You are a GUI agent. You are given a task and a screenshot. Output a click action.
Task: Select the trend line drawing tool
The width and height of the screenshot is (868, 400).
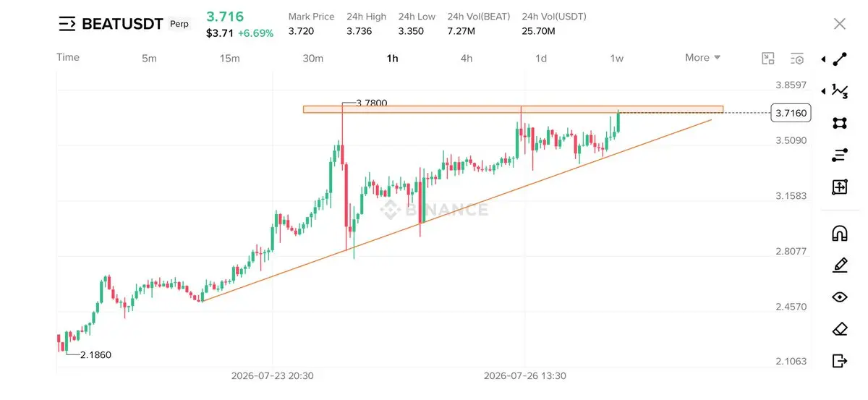[840, 59]
